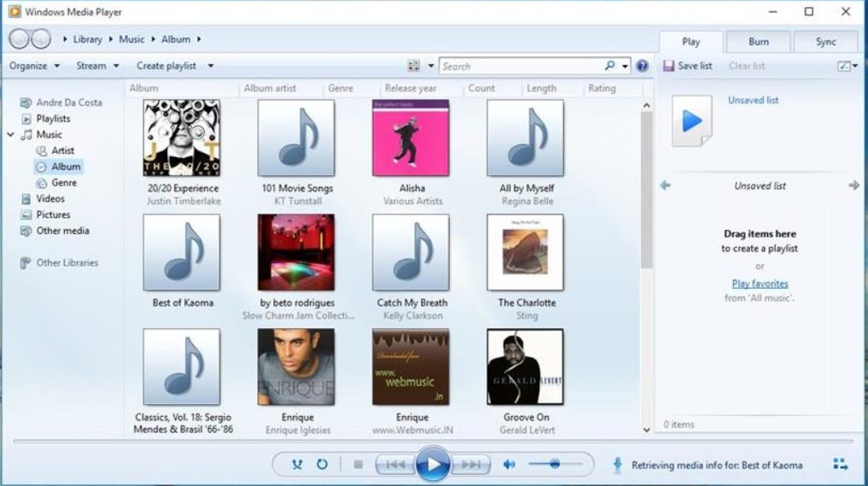Sort by Release year column header
The width and height of the screenshot is (868, 486).
click(x=411, y=88)
